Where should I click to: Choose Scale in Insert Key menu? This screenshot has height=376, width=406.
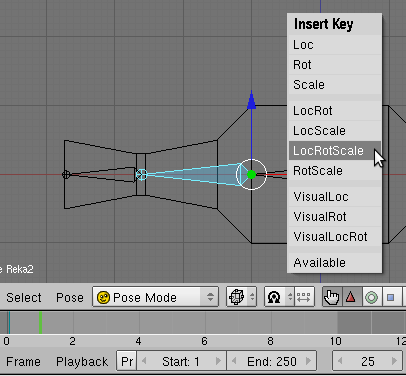click(x=334, y=85)
